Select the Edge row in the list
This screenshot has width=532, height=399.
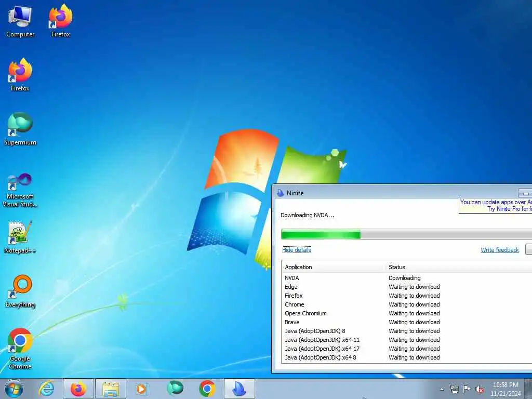(x=406, y=287)
